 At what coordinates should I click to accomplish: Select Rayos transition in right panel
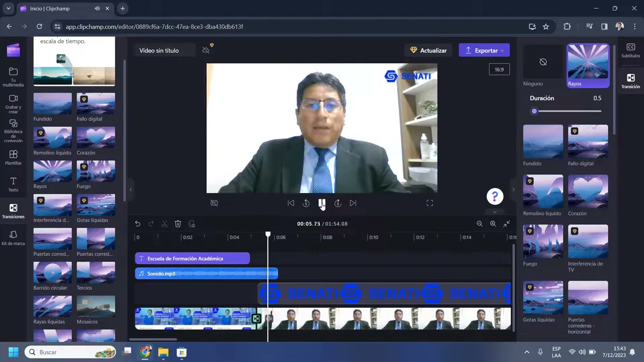click(588, 65)
